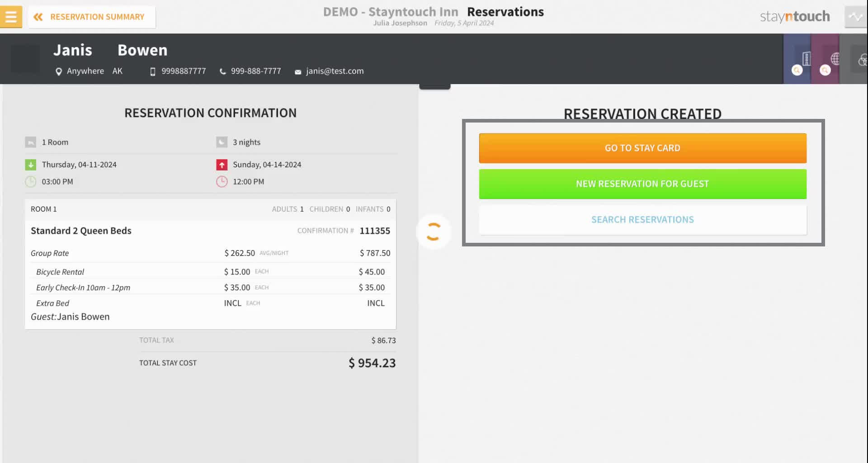This screenshot has height=463, width=868.
Task: Click Go To Stay Card button
Action: coord(642,148)
